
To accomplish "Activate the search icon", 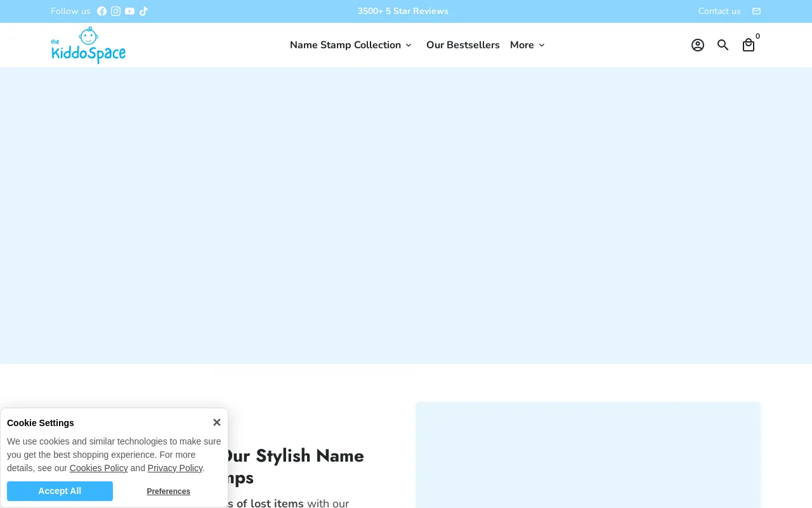I will (723, 45).
